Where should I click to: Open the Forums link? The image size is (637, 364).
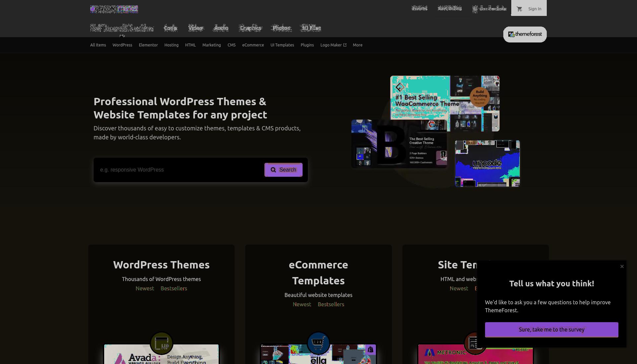pyautogui.click(x=419, y=8)
